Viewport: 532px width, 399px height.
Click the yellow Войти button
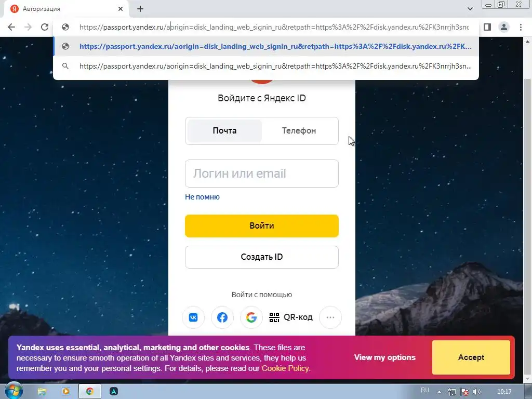[x=262, y=225]
